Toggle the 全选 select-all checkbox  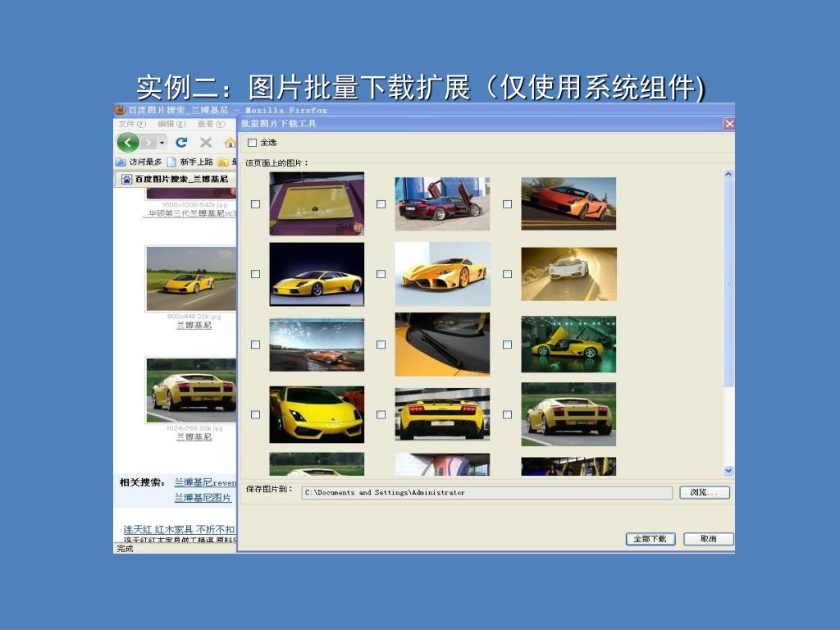click(x=253, y=143)
